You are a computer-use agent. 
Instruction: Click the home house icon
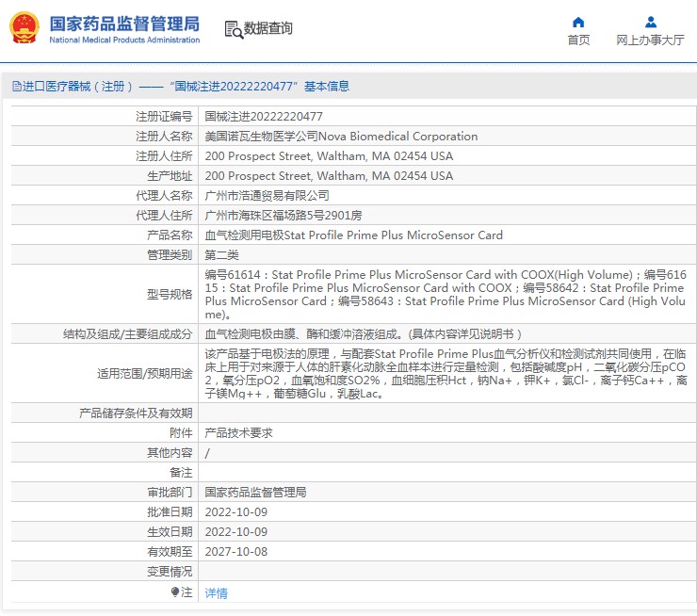coord(578,22)
